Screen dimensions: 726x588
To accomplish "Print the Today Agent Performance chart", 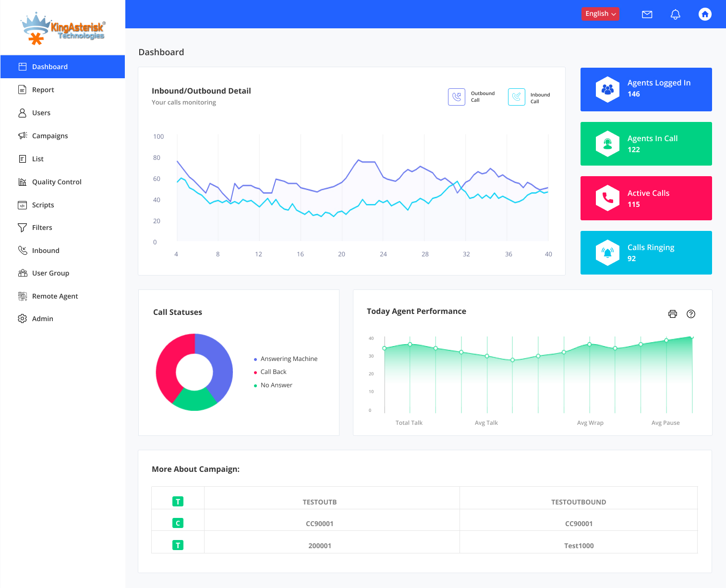I will 672,314.
